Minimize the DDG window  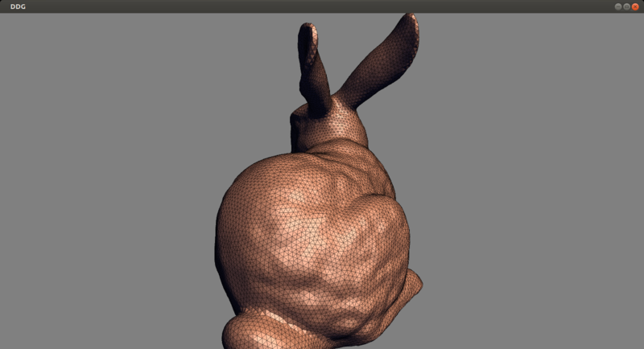(617, 6)
